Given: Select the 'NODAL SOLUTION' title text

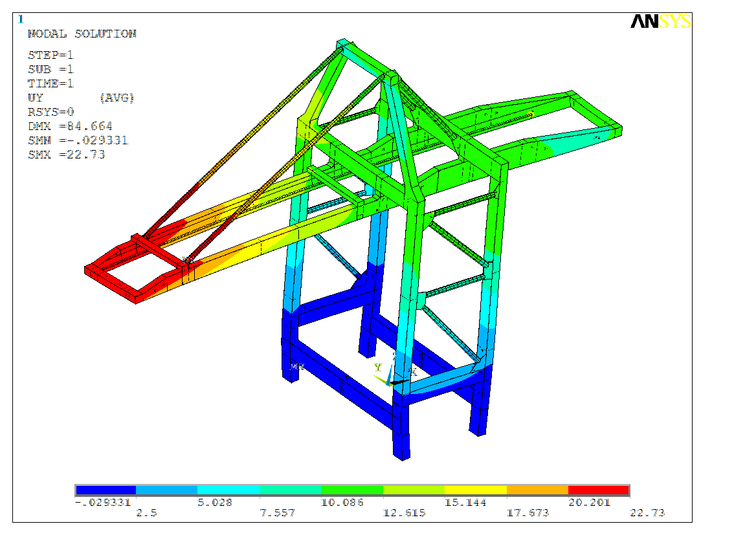Looking at the screenshot, I should click(82, 34).
